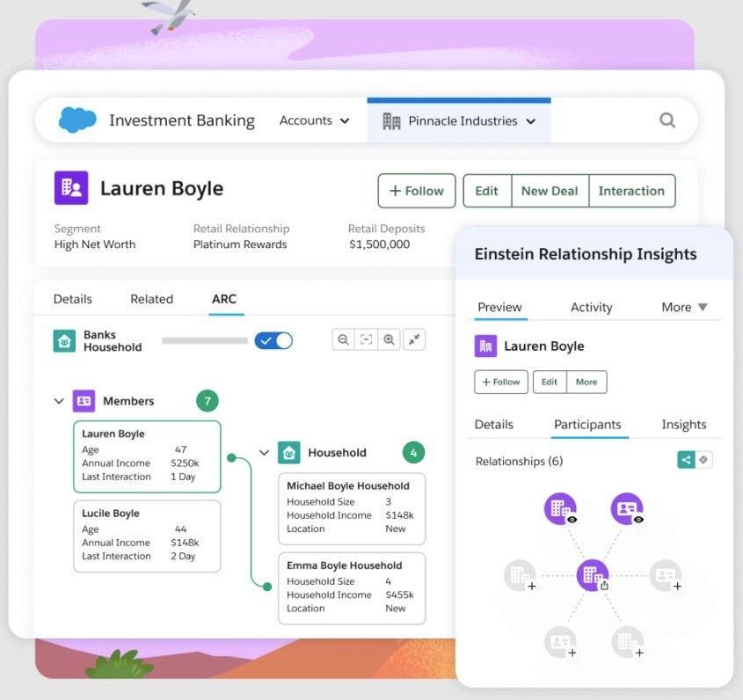Open the Michael Boyle Household card
743x700 pixels.
point(352,508)
